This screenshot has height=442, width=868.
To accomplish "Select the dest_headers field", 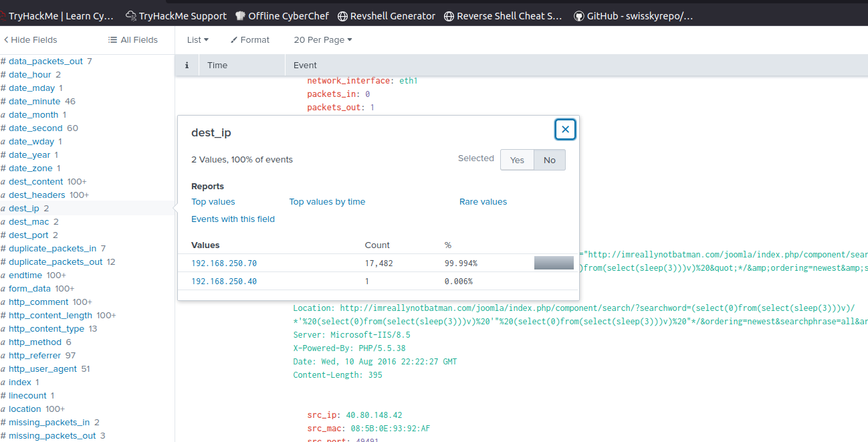I will tap(37, 195).
